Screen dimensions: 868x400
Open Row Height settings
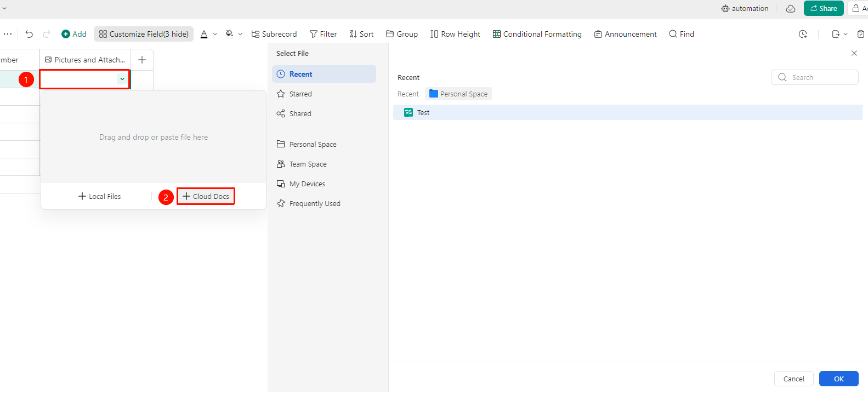click(x=455, y=34)
